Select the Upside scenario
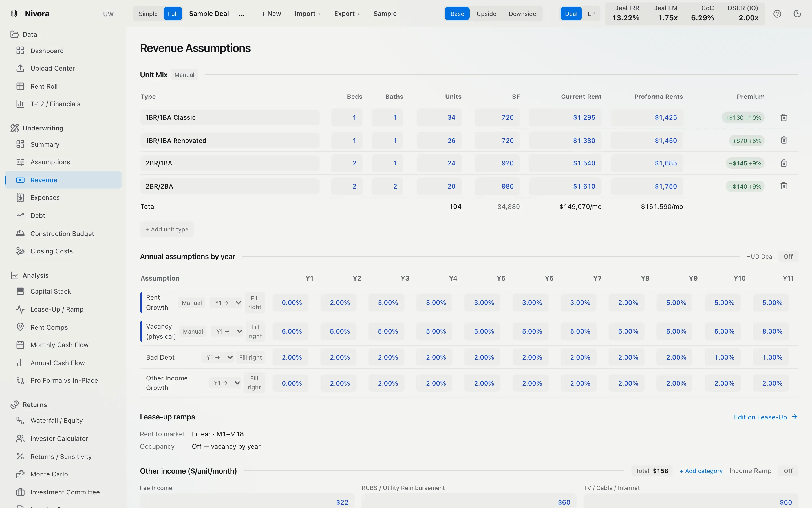The height and width of the screenshot is (508, 812). coord(486,14)
